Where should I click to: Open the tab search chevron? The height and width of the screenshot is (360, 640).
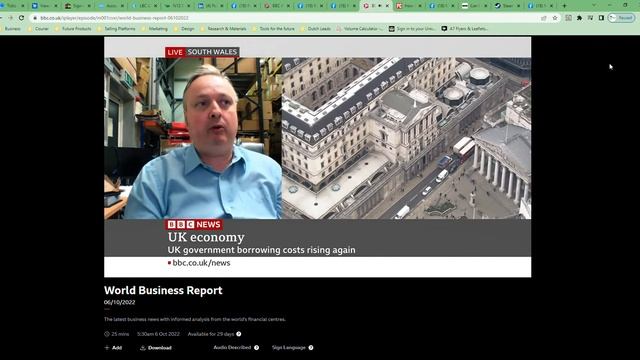pyautogui.click(x=594, y=5)
